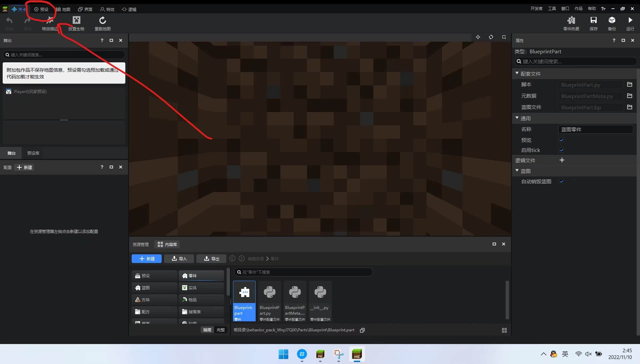The image size is (640, 364).
Task: Add a 逻辑文件 with the plus icon
Action: [x=562, y=160]
